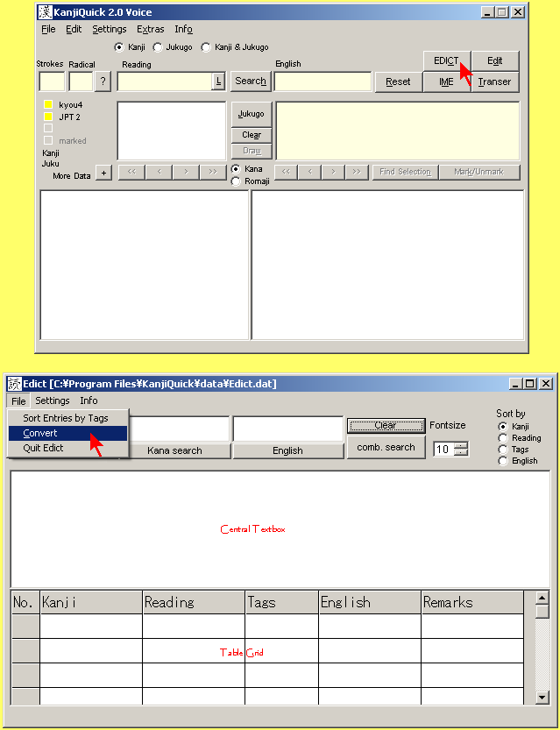Open KanjiQuick Edit menu

(x=74, y=29)
